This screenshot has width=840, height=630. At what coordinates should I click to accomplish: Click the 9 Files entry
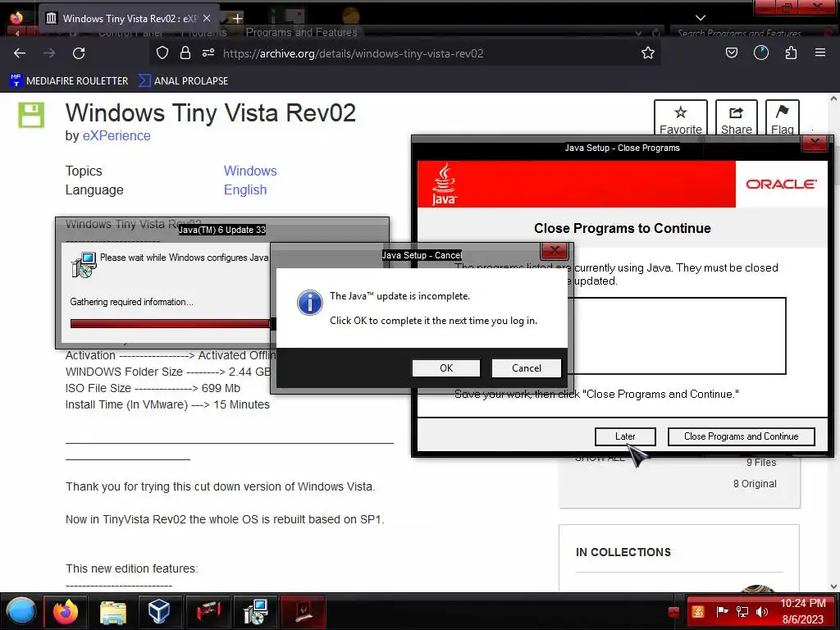[x=761, y=463]
